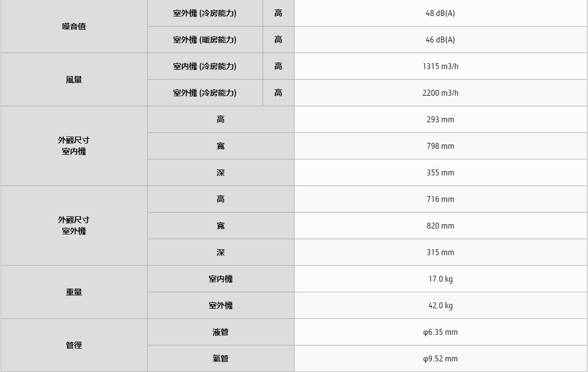
Task: Click the 液管 label cell
Action: [221, 332]
